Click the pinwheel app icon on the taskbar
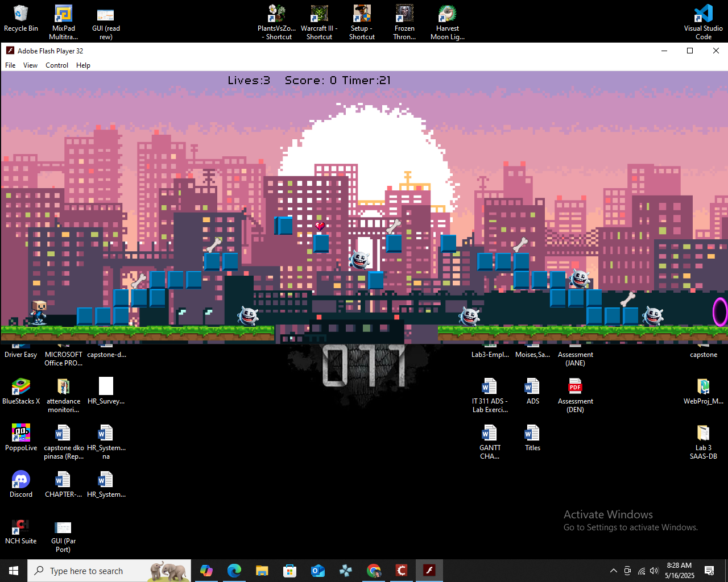 346,571
